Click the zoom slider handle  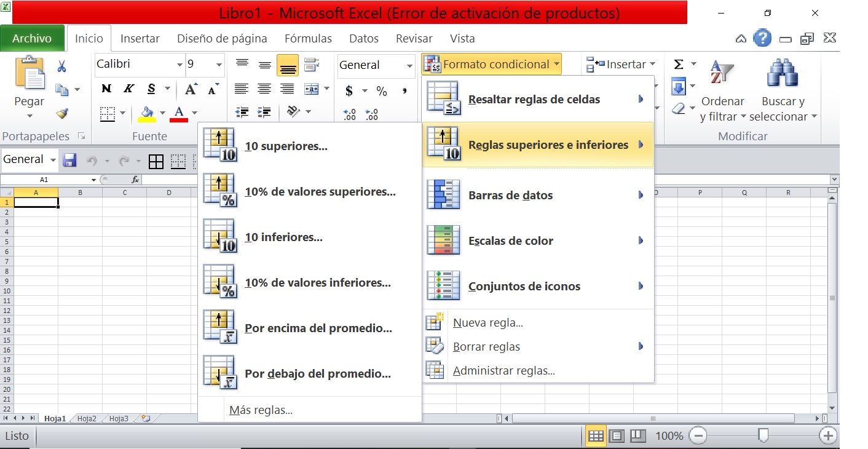click(x=763, y=435)
